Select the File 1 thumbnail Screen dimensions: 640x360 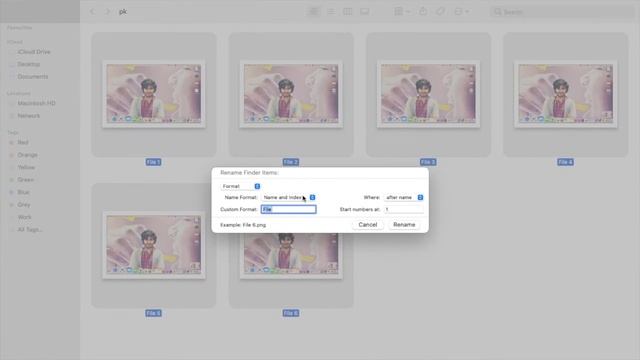pos(154,94)
